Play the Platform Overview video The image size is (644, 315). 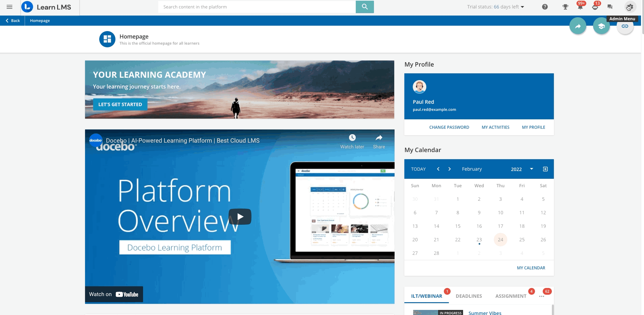(x=240, y=217)
